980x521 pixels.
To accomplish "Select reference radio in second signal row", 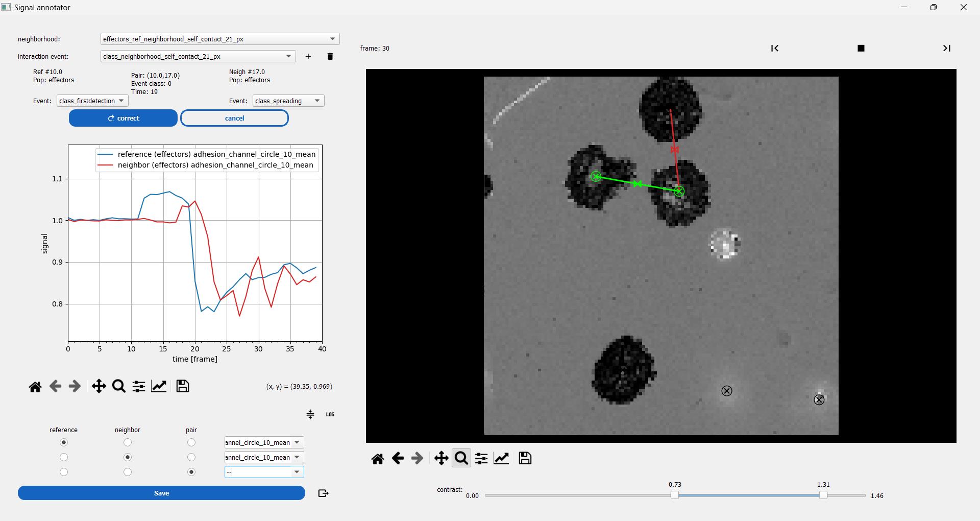I will coord(64,457).
